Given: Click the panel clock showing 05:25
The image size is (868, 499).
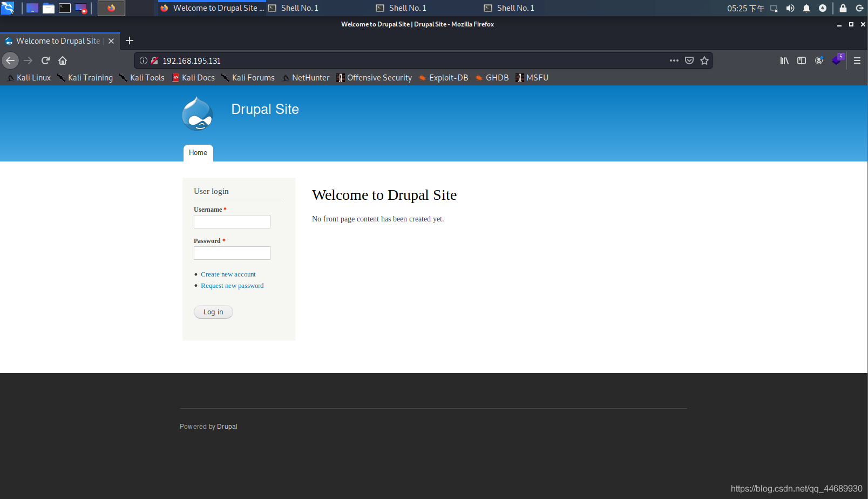Looking at the screenshot, I should (x=745, y=8).
